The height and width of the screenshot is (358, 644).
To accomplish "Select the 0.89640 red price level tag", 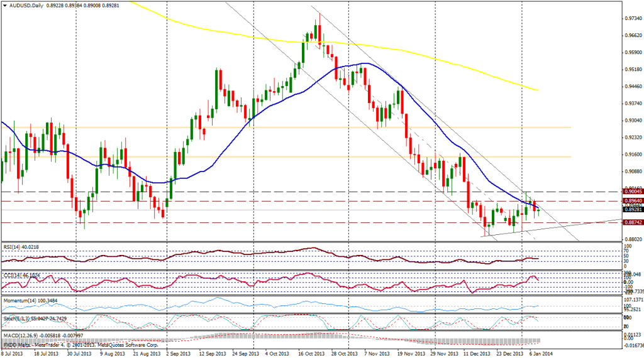I will coord(631,200).
